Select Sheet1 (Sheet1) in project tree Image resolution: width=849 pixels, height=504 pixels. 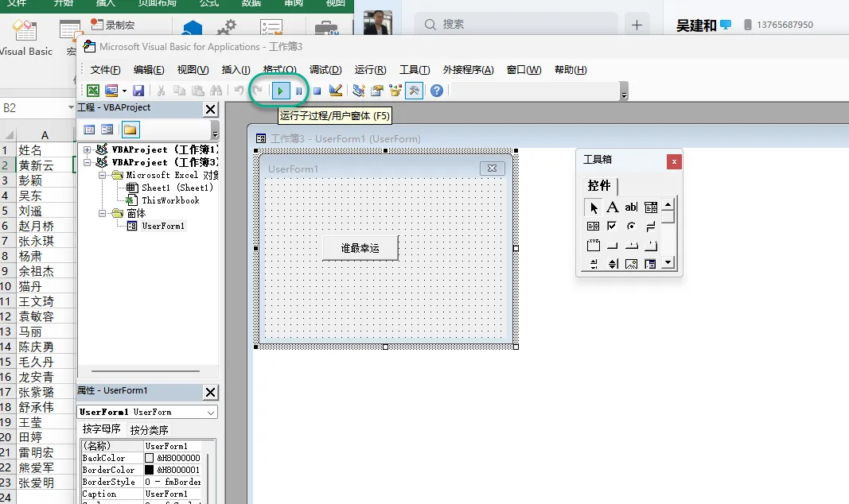177,188
